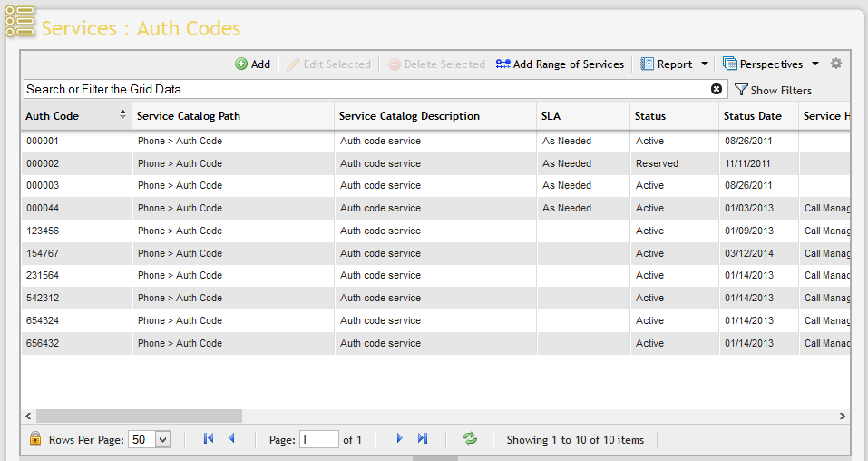Go to the first page icon
Screen dimensions: 868x461
pos(209,439)
